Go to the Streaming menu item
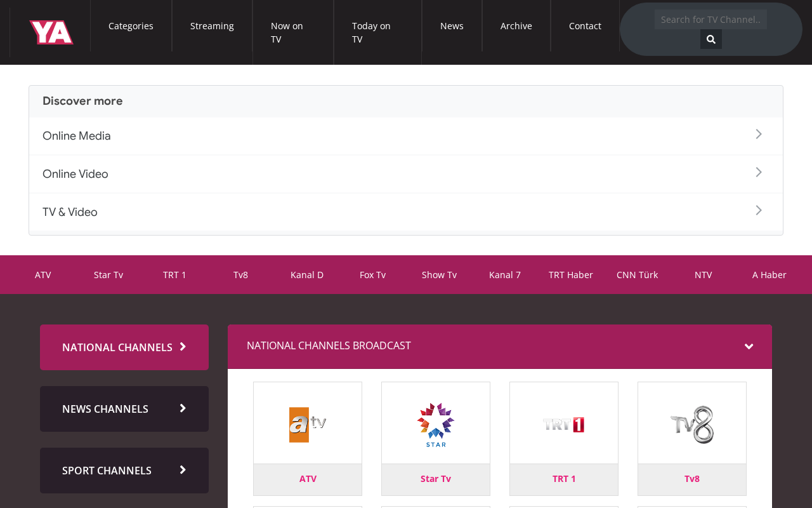 212,26
